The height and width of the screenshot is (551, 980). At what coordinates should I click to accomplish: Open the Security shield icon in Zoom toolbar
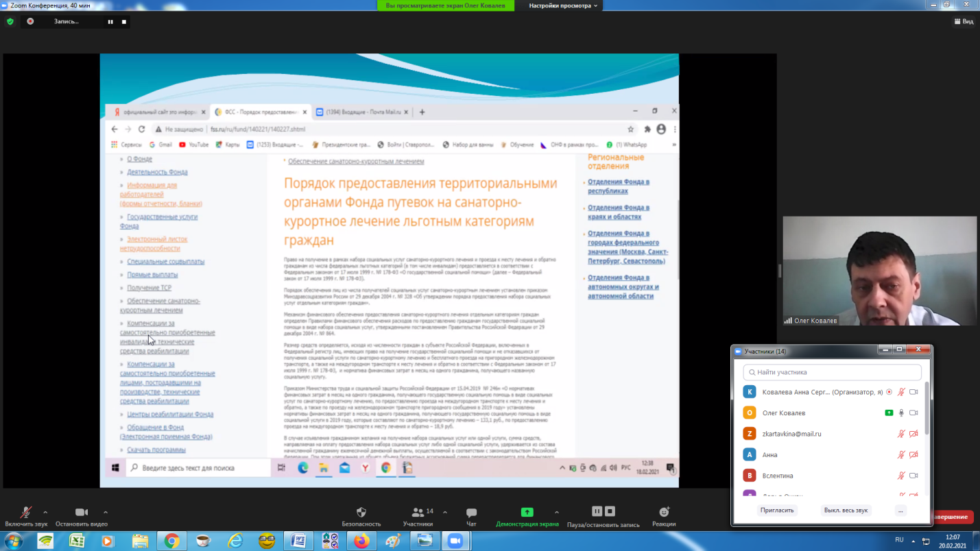click(x=361, y=513)
